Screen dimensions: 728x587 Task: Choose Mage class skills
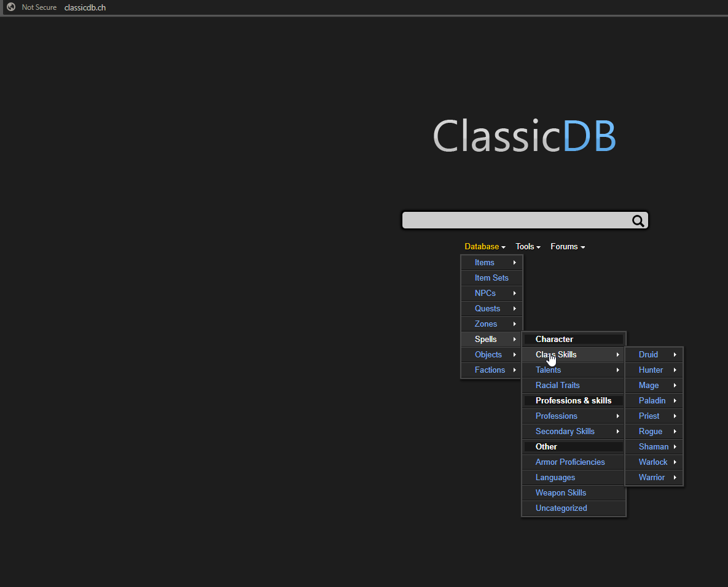(654, 385)
